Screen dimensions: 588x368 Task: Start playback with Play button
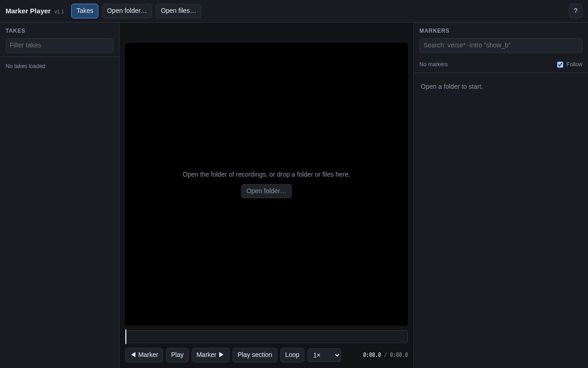177,355
